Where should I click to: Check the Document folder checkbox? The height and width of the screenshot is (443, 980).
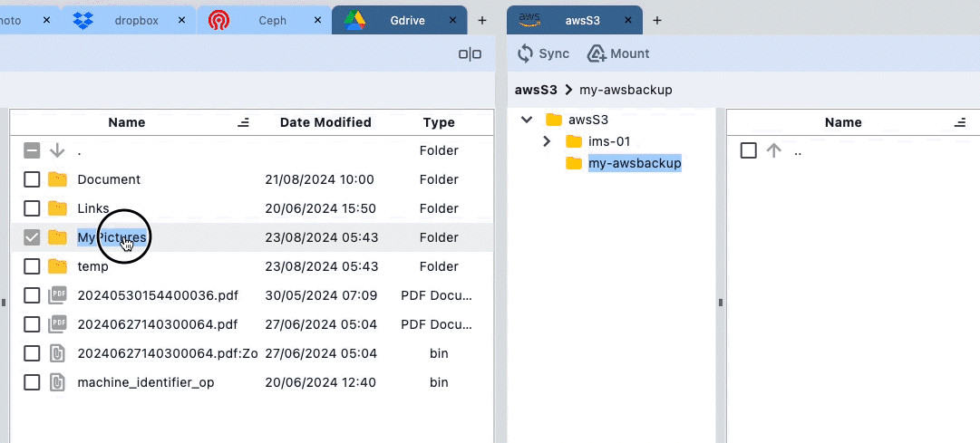pyautogui.click(x=32, y=179)
